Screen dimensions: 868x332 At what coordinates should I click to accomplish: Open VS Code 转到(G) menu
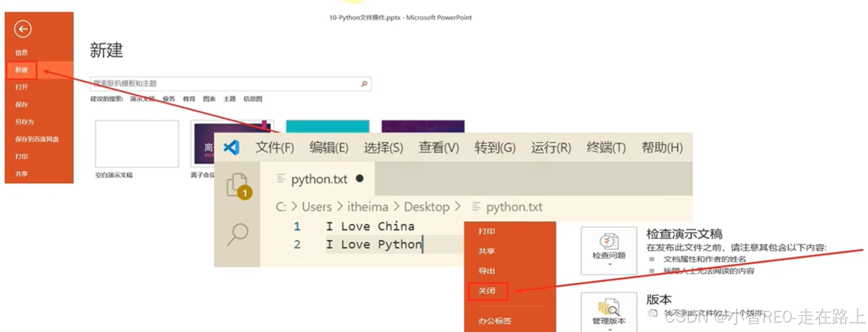click(495, 147)
